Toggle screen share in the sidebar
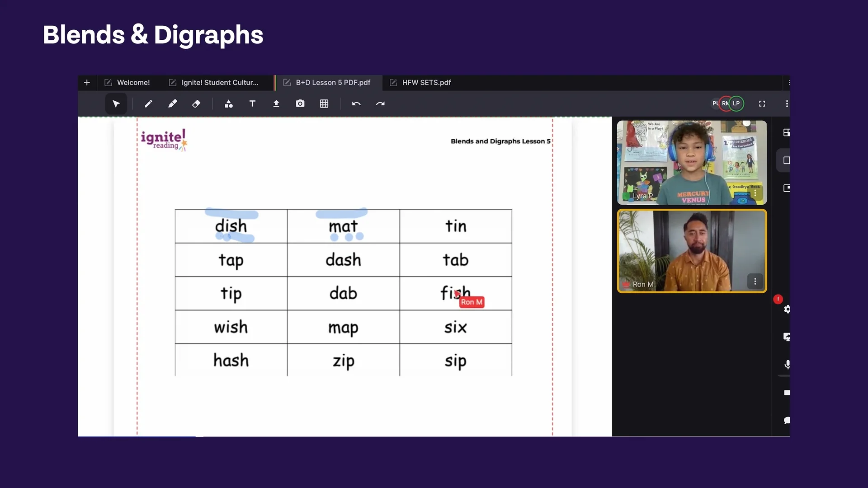 tap(788, 337)
